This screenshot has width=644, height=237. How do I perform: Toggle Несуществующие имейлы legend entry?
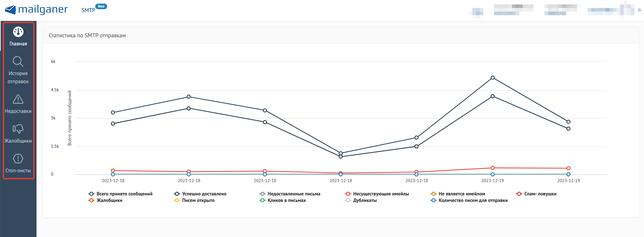(x=377, y=194)
